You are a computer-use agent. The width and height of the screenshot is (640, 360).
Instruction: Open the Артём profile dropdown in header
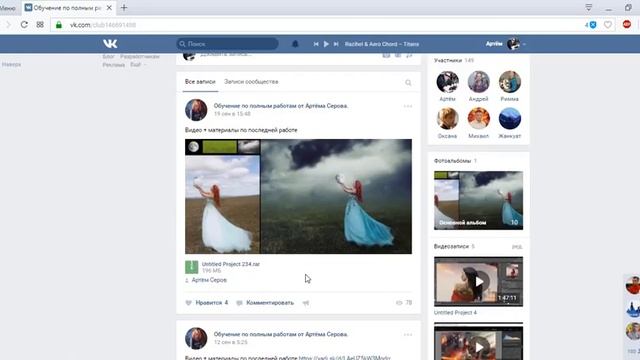[x=505, y=44]
